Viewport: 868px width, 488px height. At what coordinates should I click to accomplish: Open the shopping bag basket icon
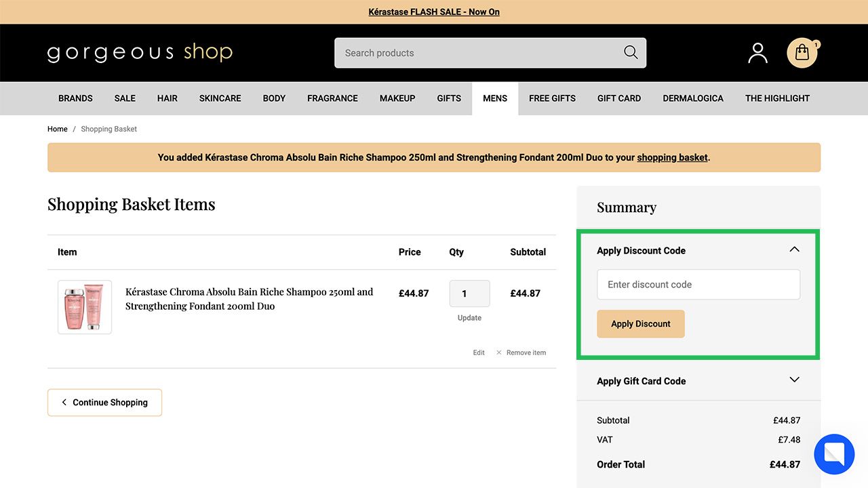click(802, 53)
